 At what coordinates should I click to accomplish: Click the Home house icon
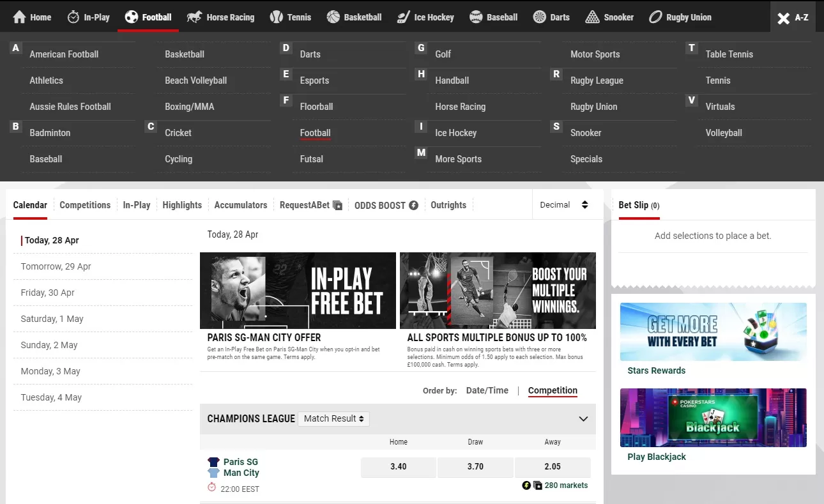pos(20,17)
